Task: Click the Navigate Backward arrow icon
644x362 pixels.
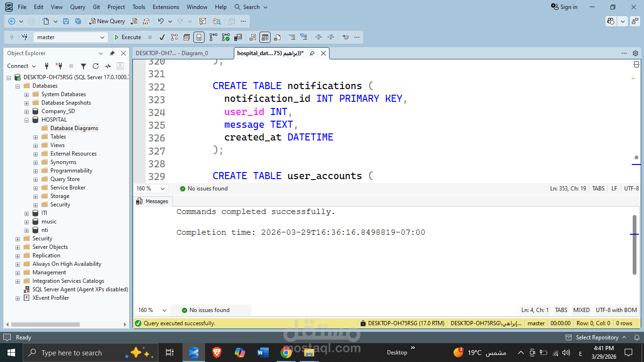Action: [x=12, y=21]
